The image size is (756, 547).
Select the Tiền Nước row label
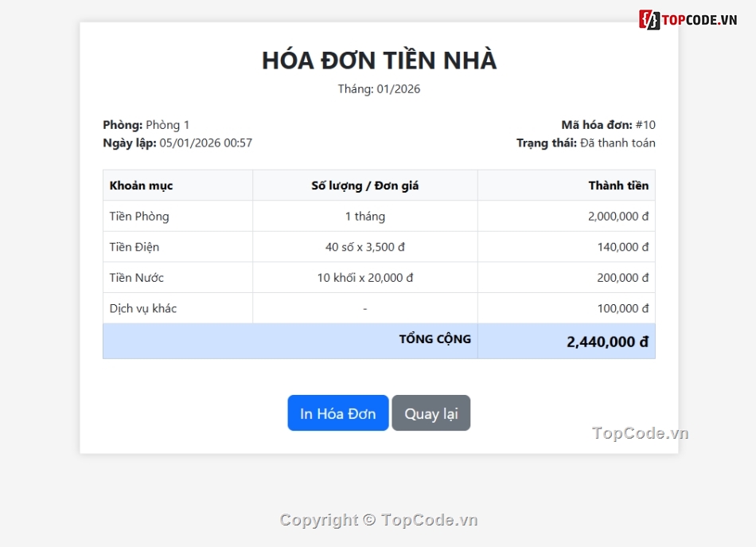[136, 278]
